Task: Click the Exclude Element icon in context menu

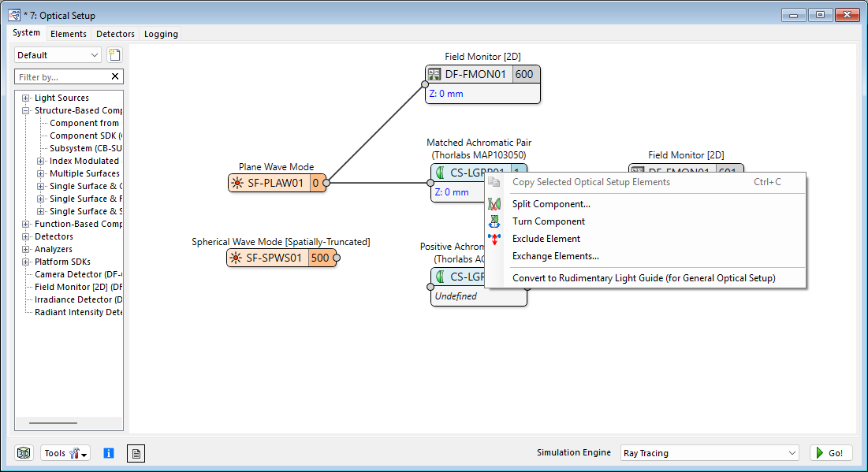Action: click(494, 239)
